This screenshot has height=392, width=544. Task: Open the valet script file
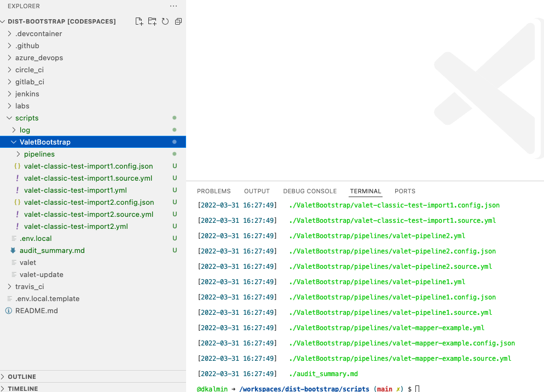click(x=28, y=262)
